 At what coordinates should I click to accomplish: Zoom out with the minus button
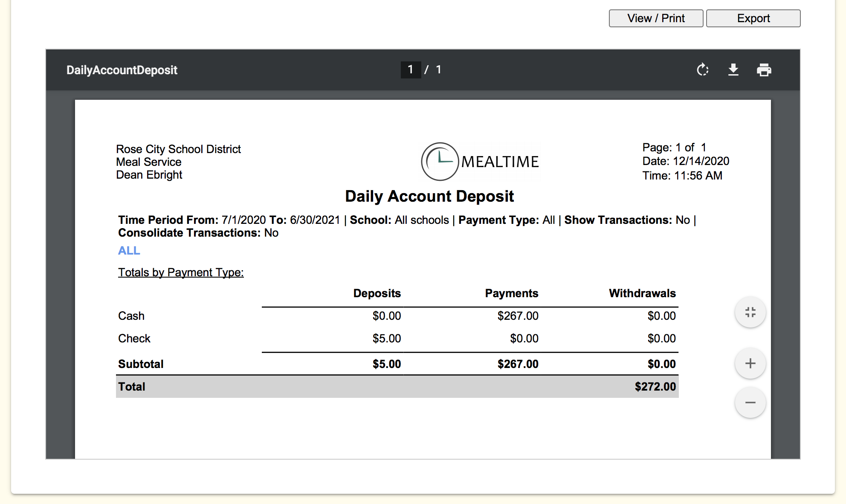[750, 403]
